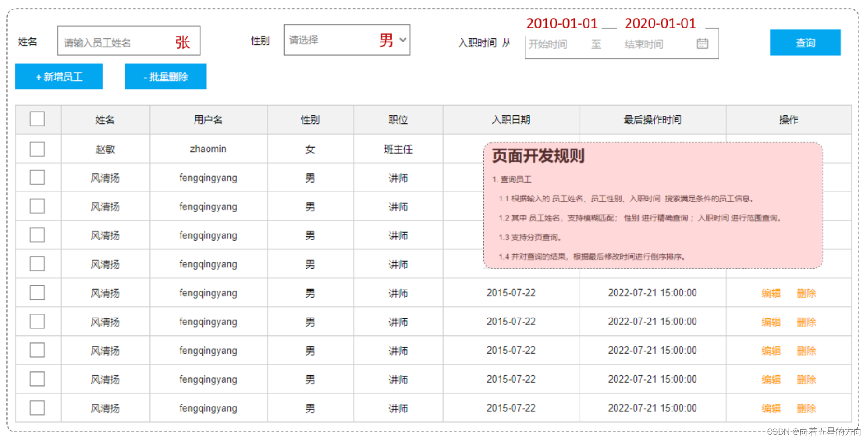This screenshot has height=440, width=868.
Task: Open the chevron arrow on the 请选择 selector
Action: coord(402,40)
